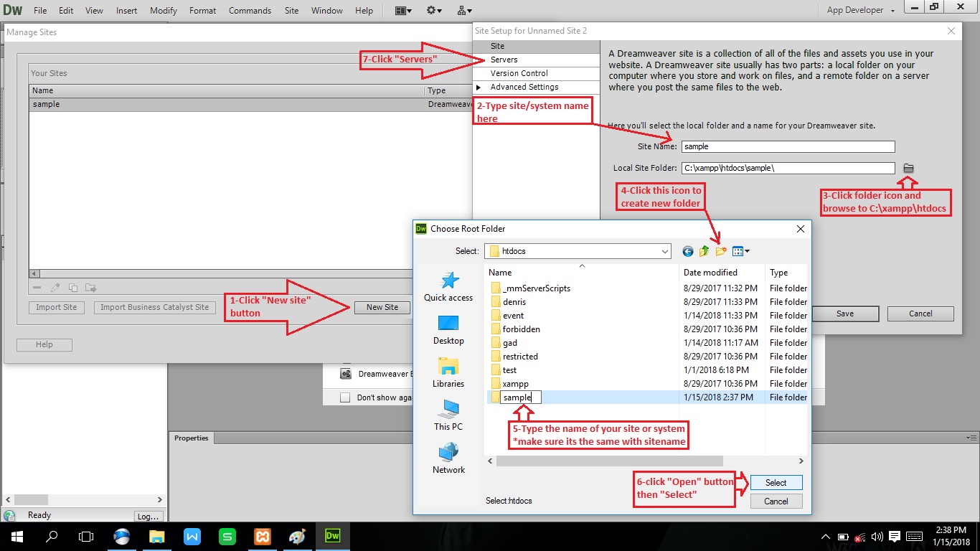Image resolution: width=980 pixels, height=551 pixels.
Task: Go up one folder level icon
Action: (x=705, y=251)
